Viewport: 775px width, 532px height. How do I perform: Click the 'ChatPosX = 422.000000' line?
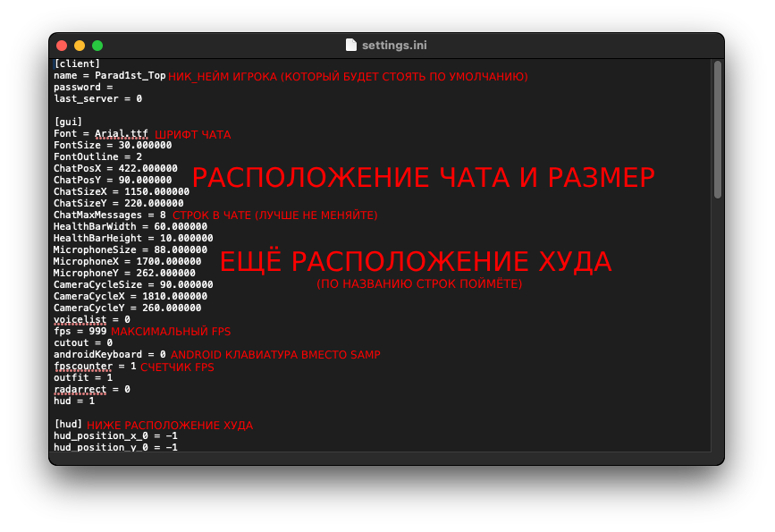(x=115, y=168)
